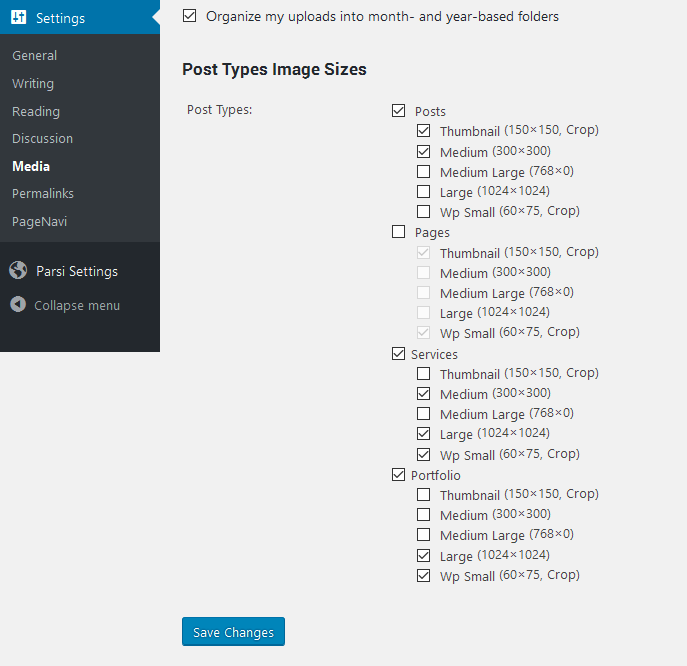Open the Writing settings link
Image resolution: width=687 pixels, height=666 pixels.
pos(33,83)
